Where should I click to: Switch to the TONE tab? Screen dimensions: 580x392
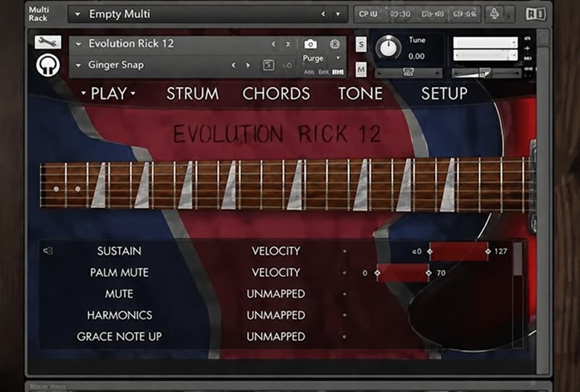360,93
